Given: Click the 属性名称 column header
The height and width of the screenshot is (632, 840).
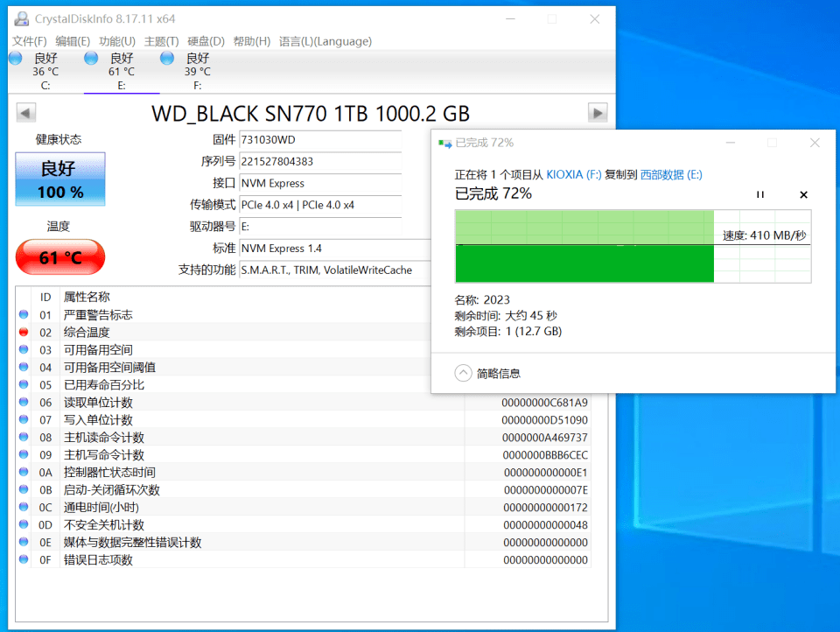Looking at the screenshot, I should [87, 297].
